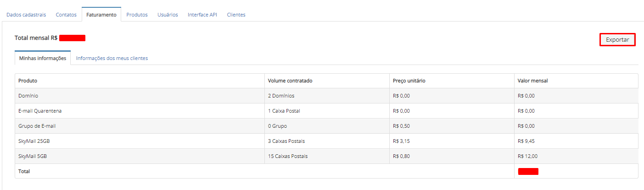Screen dimensions: 644x190
Task: Select the E-mail Quarentena row
Action: [40, 111]
